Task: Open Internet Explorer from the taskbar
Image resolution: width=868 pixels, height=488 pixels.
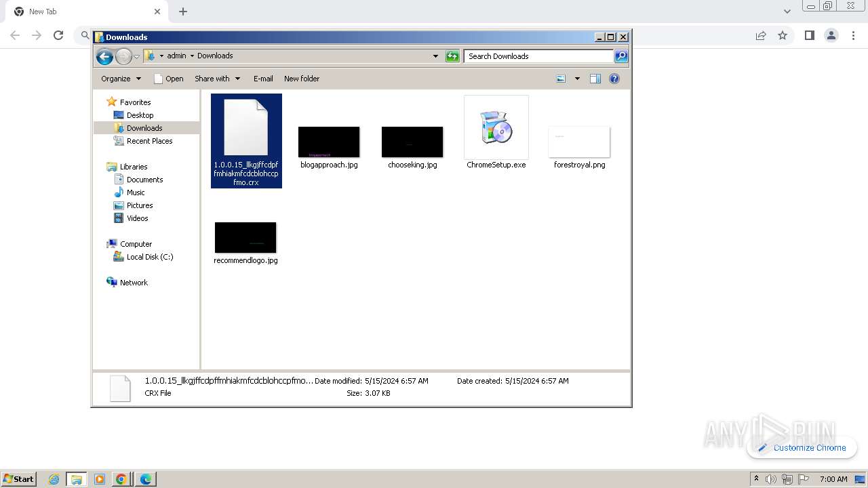Action: [54, 479]
